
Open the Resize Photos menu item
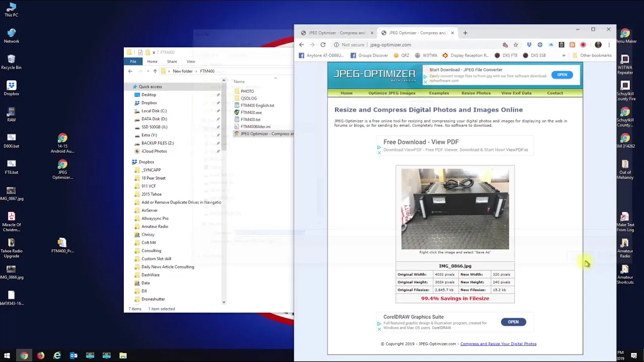[476, 93]
